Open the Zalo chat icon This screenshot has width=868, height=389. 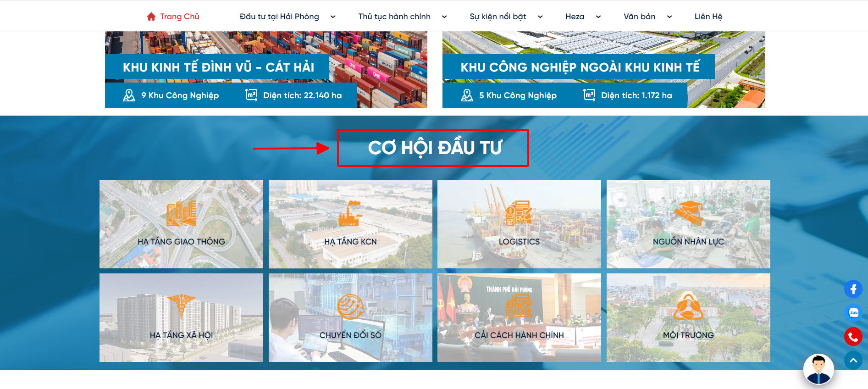click(x=853, y=313)
